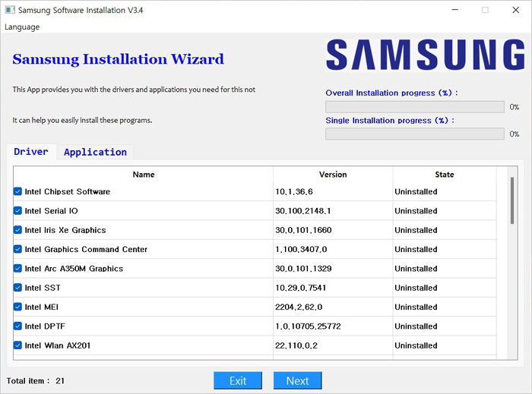Click the Next button
The image size is (532, 394).
[x=298, y=381]
